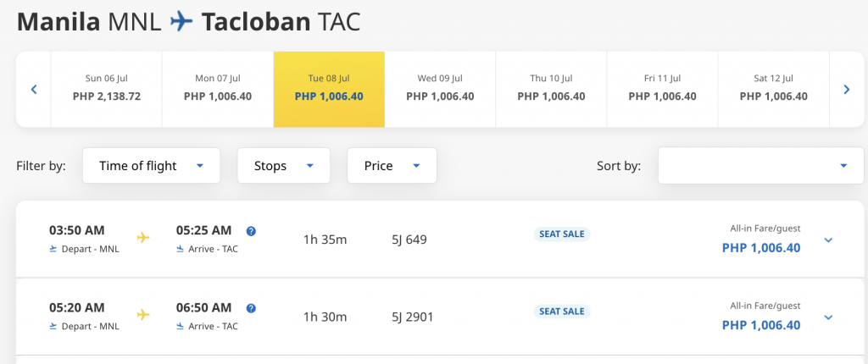868x364 pixels.
Task: Click info icon beside 05:25 AM arrival
Action: (251, 231)
